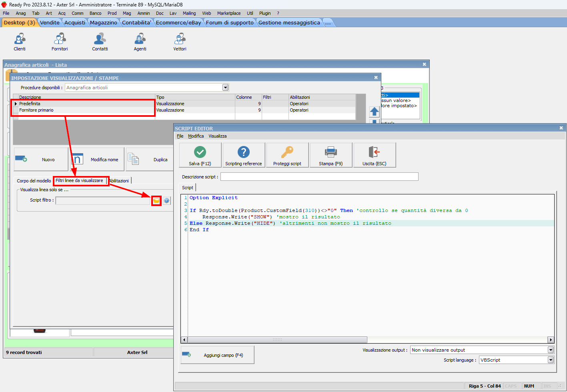Open the ? help menu
This screenshot has height=392, width=567.
tap(278, 13)
